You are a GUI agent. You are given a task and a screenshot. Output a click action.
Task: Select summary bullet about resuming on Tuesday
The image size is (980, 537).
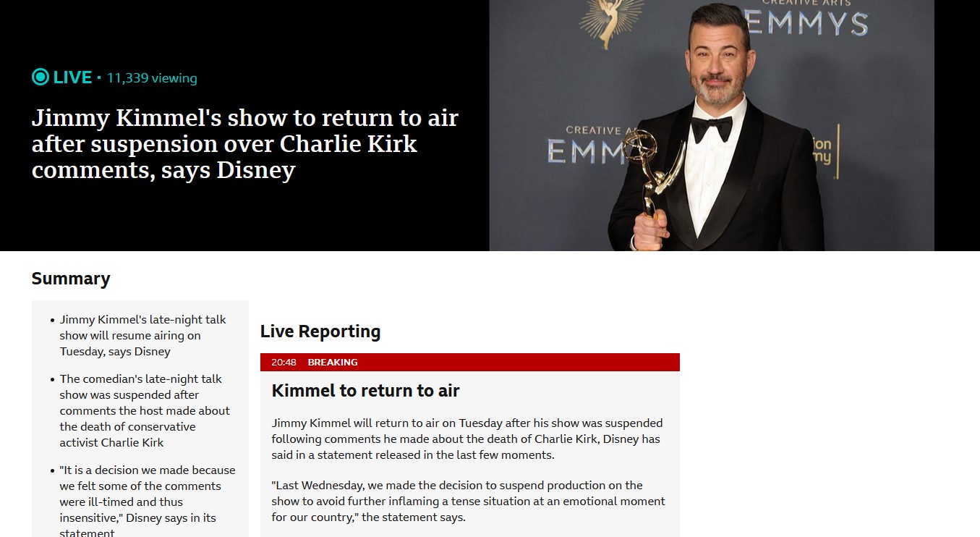[142, 336]
